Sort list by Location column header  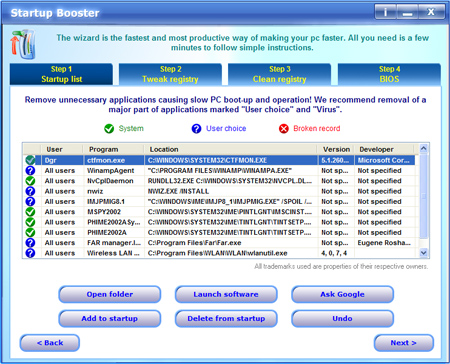pyautogui.click(x=231, y=149)
